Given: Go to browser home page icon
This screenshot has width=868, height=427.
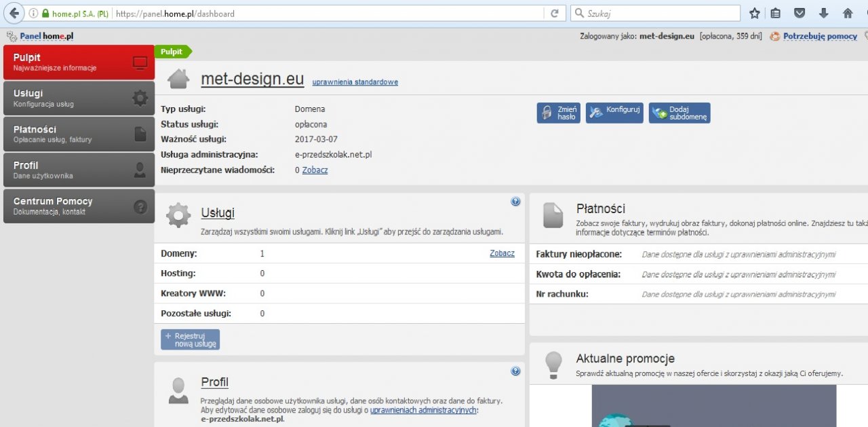Looking at the screenshot, I should click(848, 14).
